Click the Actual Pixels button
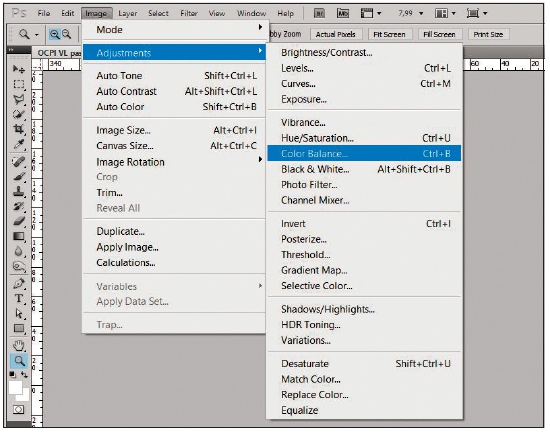This screenshot has width=550, height=432. [x=335, y=34]
